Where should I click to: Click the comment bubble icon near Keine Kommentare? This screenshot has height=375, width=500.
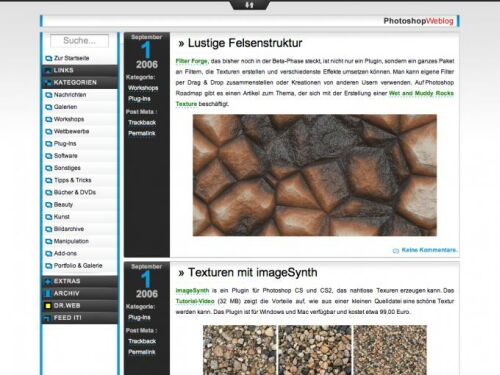(396, 251)
